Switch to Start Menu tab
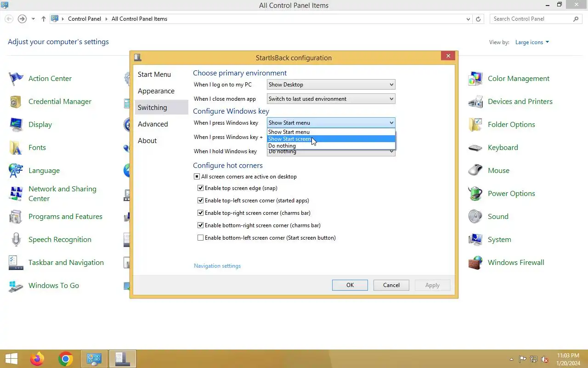Screen dimensions: 588x368 [162, 75]
